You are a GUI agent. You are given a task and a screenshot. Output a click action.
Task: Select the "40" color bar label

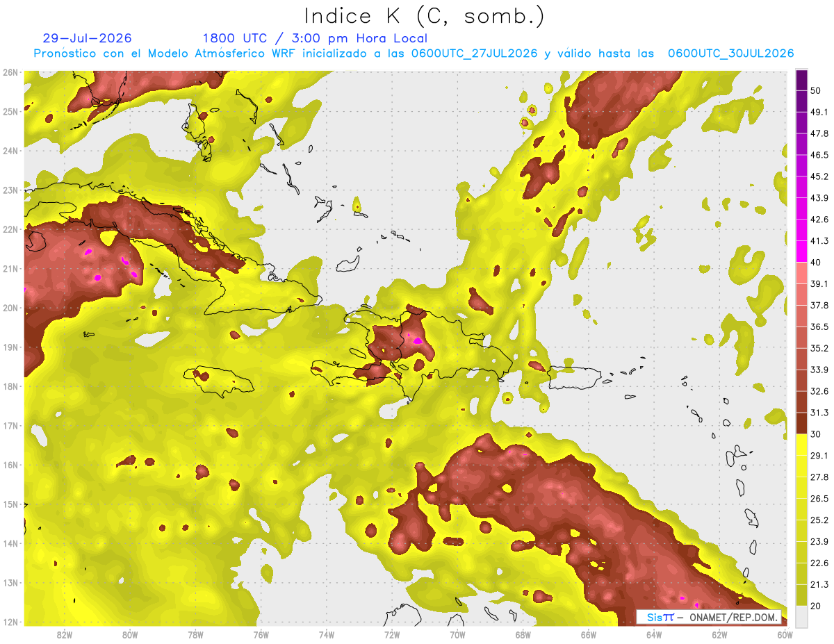pos(817,263)
